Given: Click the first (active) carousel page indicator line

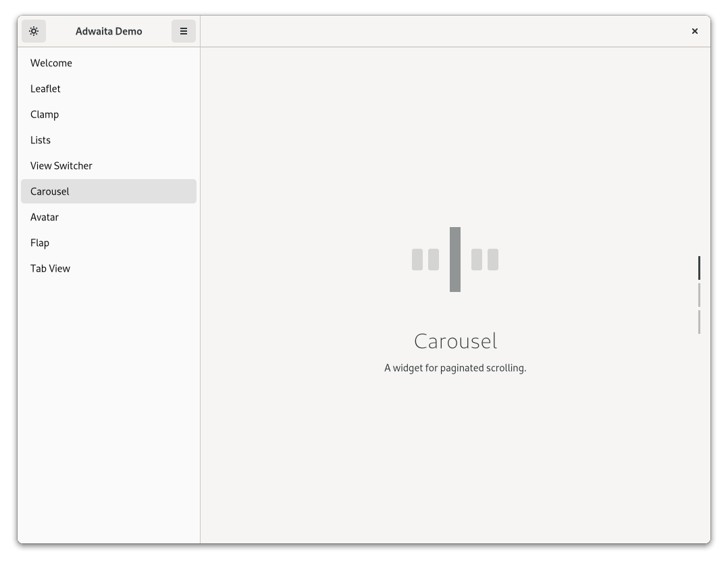Looking at the screenshot, I should [699, 268].
